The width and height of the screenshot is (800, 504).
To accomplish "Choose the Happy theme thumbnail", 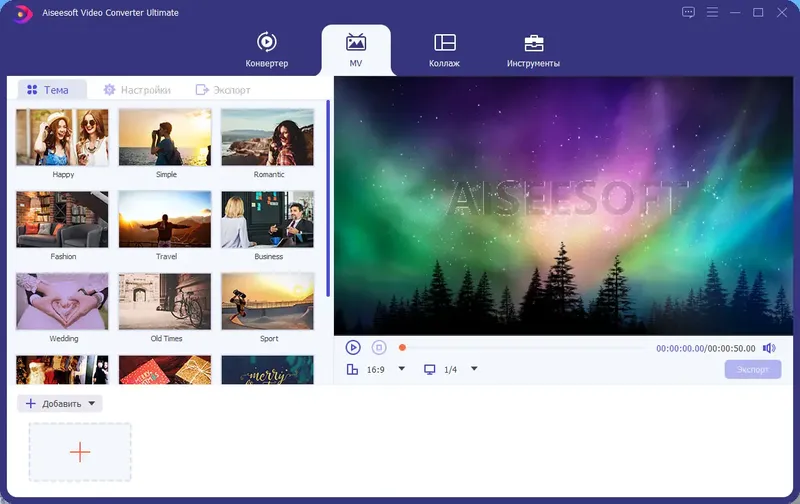I will (x=62, y=137).
